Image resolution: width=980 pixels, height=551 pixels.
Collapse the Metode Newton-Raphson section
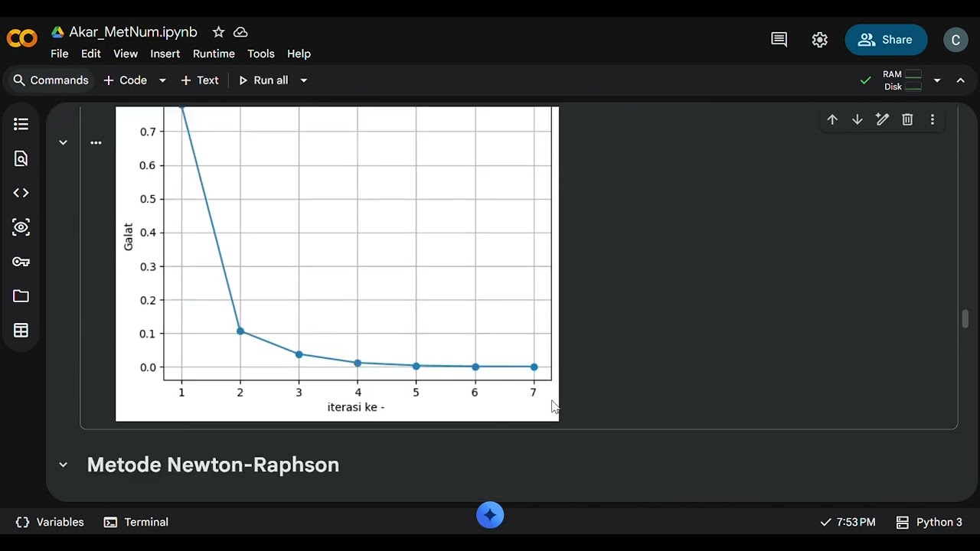click(63, 465)
